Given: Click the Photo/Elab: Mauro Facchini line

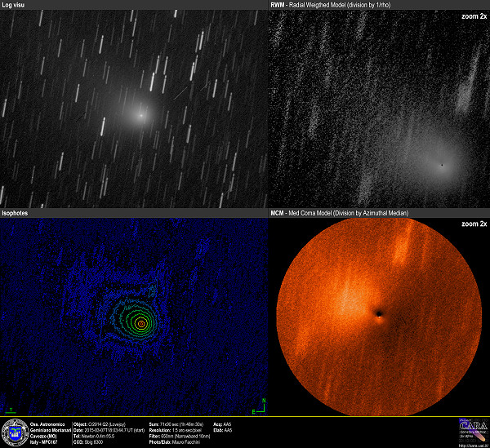Looking at the screenshot, I should (x=175, y=442).
